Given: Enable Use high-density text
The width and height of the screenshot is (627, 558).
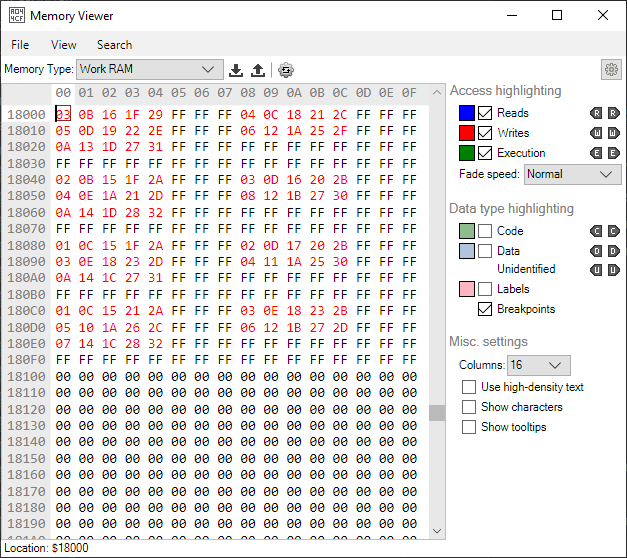Looking at the screenshot, I should [x=469, y=387].
